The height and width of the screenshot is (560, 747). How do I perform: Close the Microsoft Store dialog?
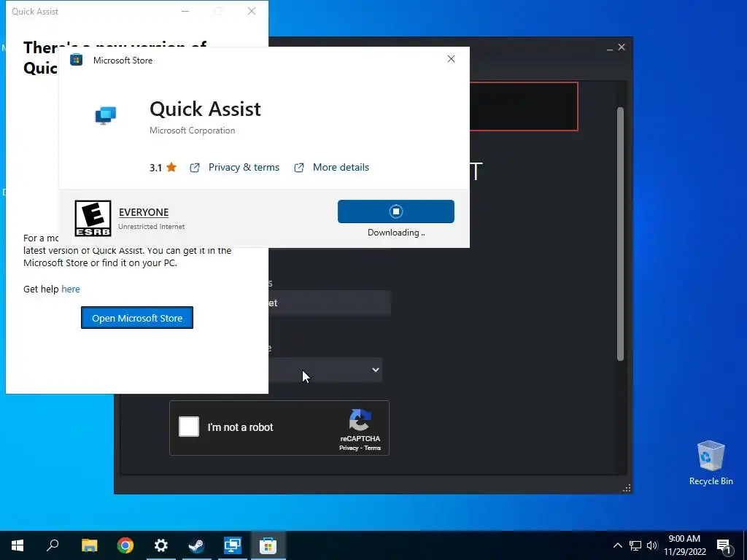tap(451, 58)
